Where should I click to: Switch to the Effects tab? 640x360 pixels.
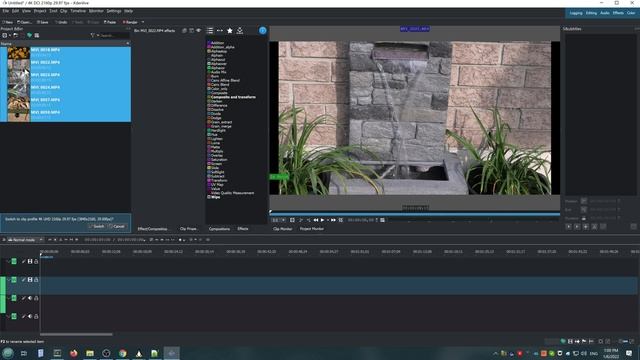point(243,229)
